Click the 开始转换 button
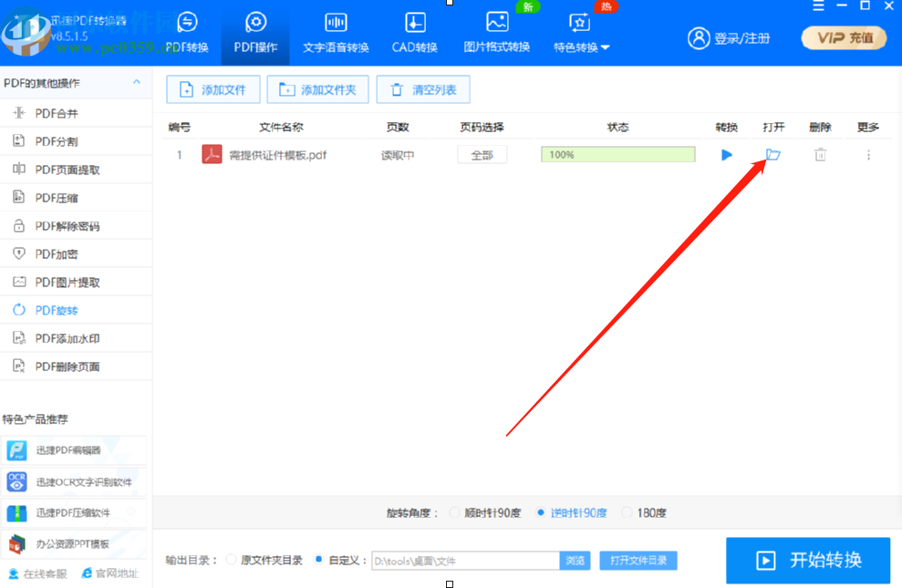The width and height of the screenshot is (902, 588). 807,560
